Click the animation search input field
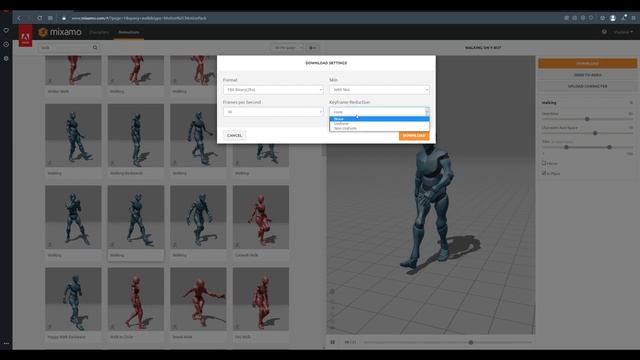This screenshot has width=640, height=360. (65, 48)
